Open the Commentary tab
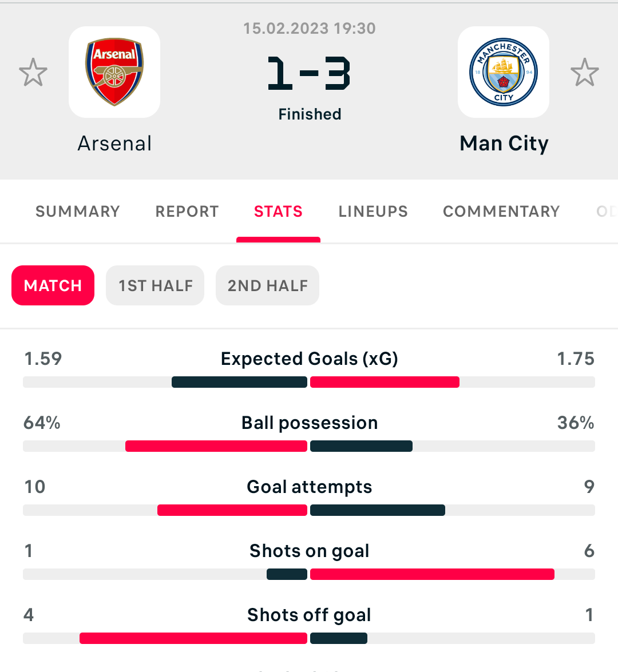The image size is (618, 672). (501, 211)
